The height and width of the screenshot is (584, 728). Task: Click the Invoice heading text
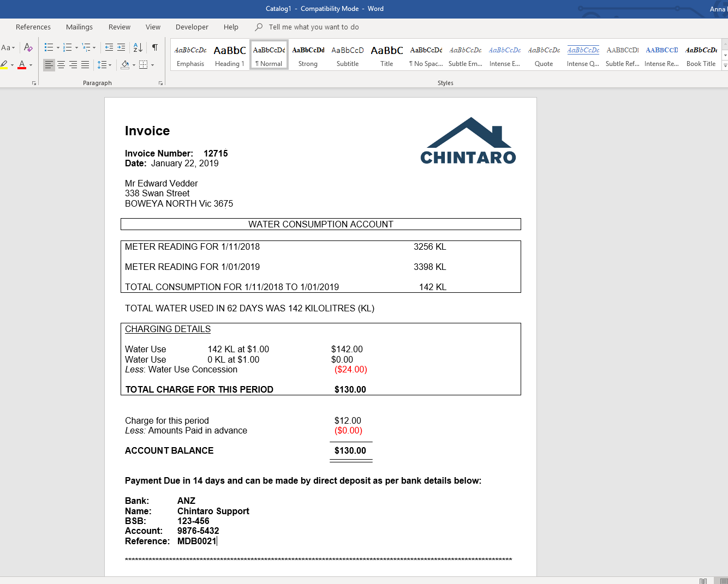click(x=147, y=131)
